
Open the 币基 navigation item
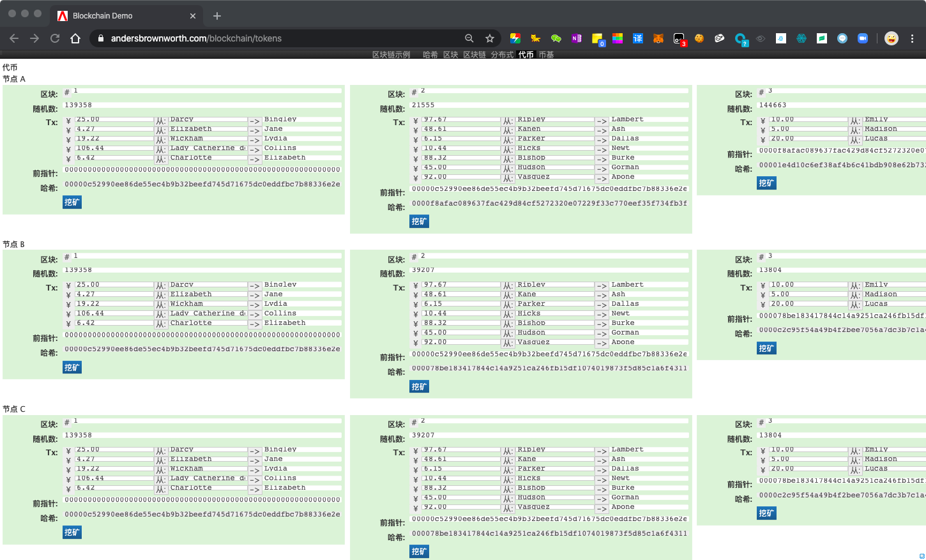(546, 55)
